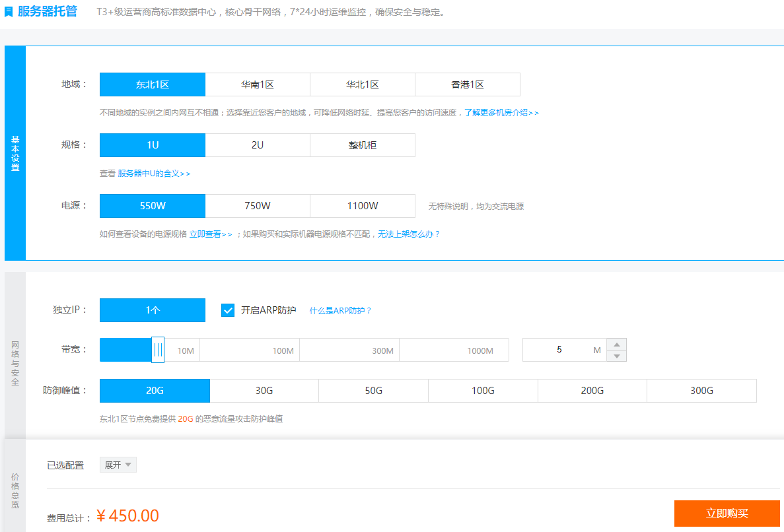784x532 pixels.
Task: Switch to the 价格总览 side tab
Action: coord(15,490)
